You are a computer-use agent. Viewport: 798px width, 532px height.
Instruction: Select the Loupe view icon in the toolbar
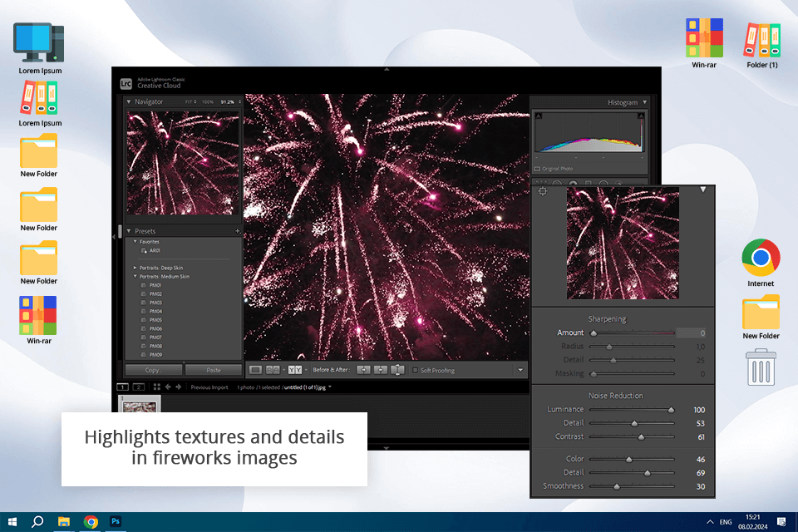pyautogui.click(x=255, y=370)
